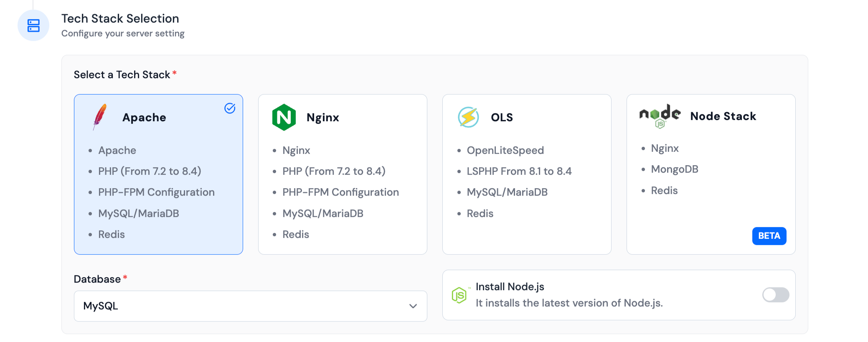Click the chevron arrow in Database field
This screenshot has height=342, width=868.
click(413, 306)
